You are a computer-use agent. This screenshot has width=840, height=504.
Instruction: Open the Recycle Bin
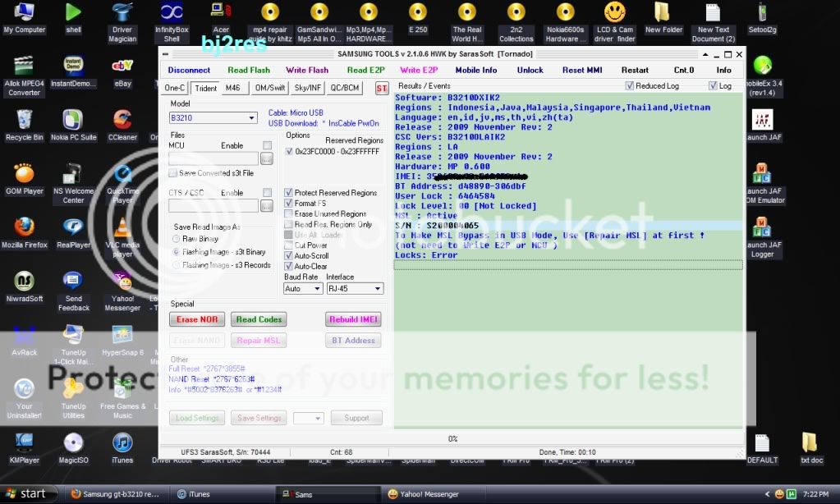(x=24, y=126)
